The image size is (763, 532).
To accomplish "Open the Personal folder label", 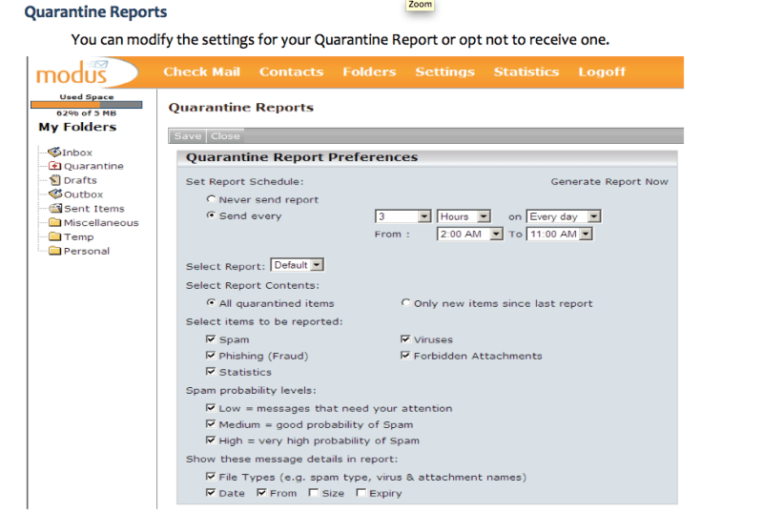I will [x=87, y=251].
